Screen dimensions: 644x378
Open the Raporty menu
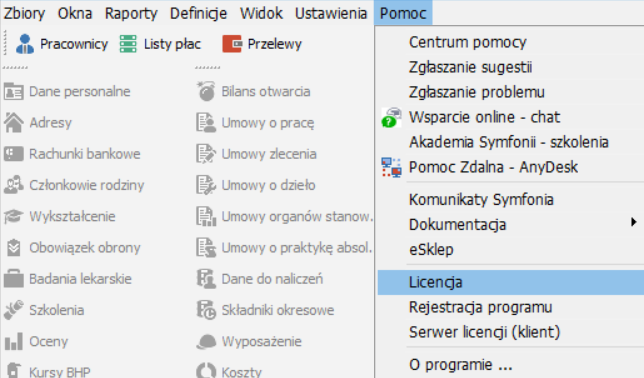pos(131,13)
